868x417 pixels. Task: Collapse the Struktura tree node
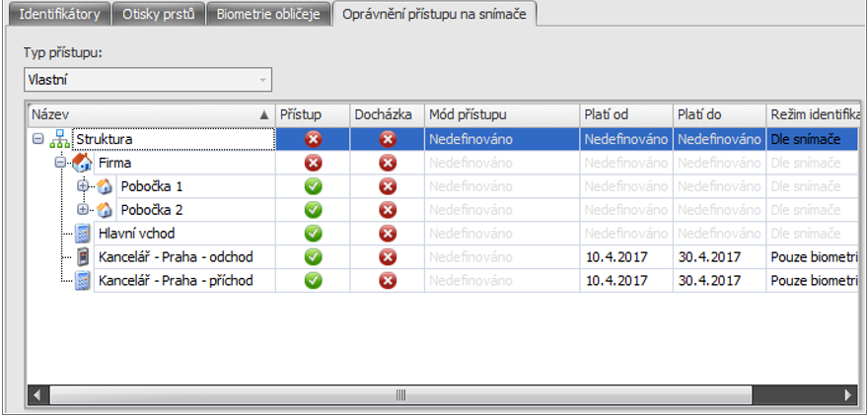tap(37, 139)
